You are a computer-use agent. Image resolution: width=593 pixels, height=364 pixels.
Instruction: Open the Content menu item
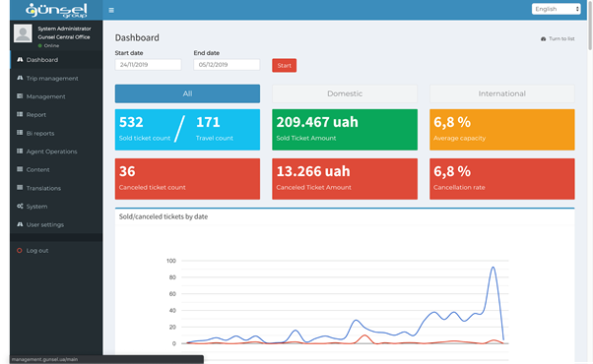tap(56, 169)
